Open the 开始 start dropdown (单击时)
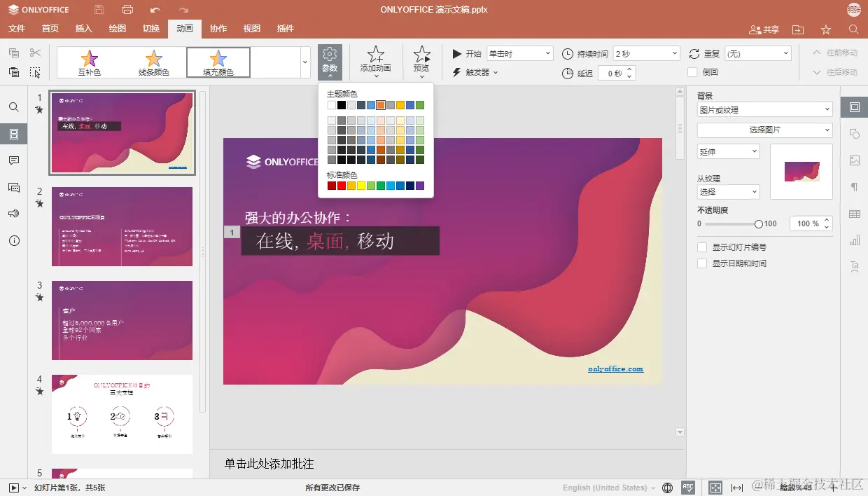Image resolution: width=868 pixels, height=496 pixels. coord(520,54)
